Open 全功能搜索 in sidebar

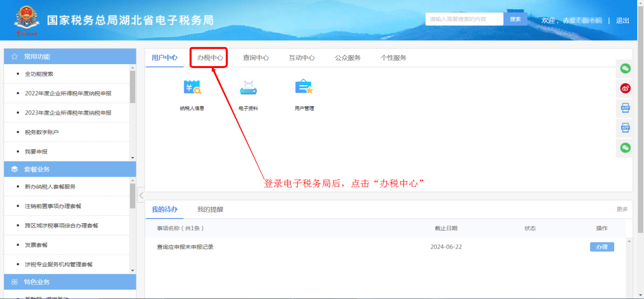click(39, 74)
